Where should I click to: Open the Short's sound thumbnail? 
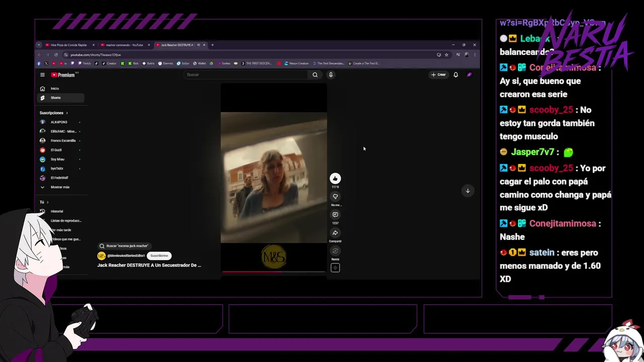pyautogui.click(x=335, y=267)
